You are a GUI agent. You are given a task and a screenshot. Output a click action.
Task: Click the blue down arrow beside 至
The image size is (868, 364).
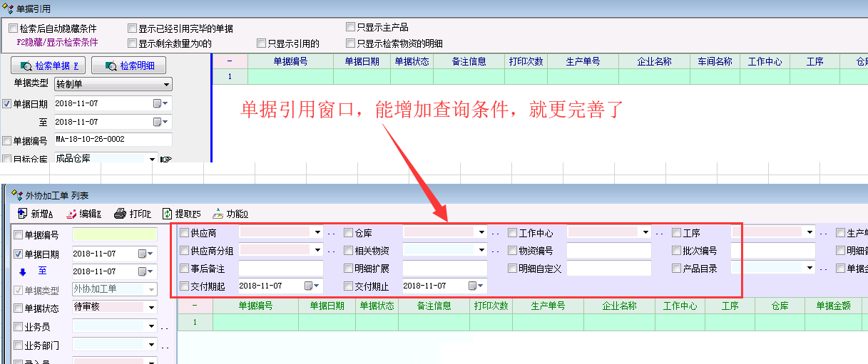point(22,271)
